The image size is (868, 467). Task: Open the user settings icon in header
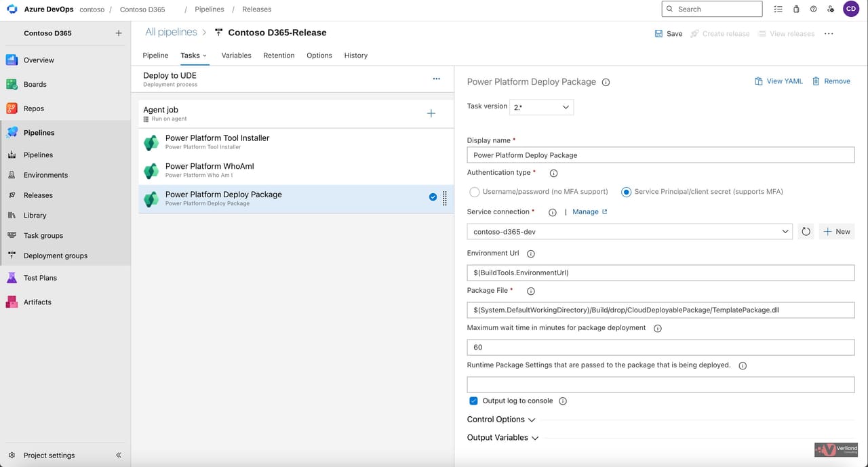(x=831, y=9)
